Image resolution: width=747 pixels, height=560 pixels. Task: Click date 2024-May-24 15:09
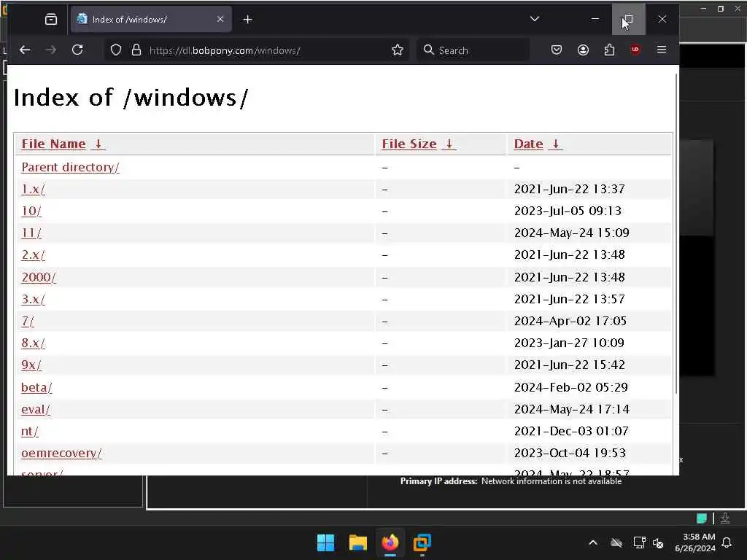[x=572, y=233]
